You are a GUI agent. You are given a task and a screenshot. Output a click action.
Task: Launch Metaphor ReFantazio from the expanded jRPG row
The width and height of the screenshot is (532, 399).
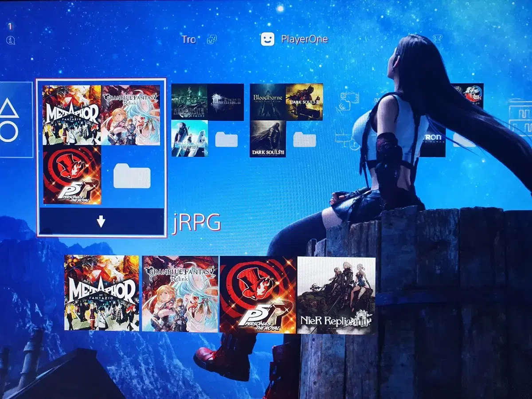pyautogui.click(x=102, y=293)
